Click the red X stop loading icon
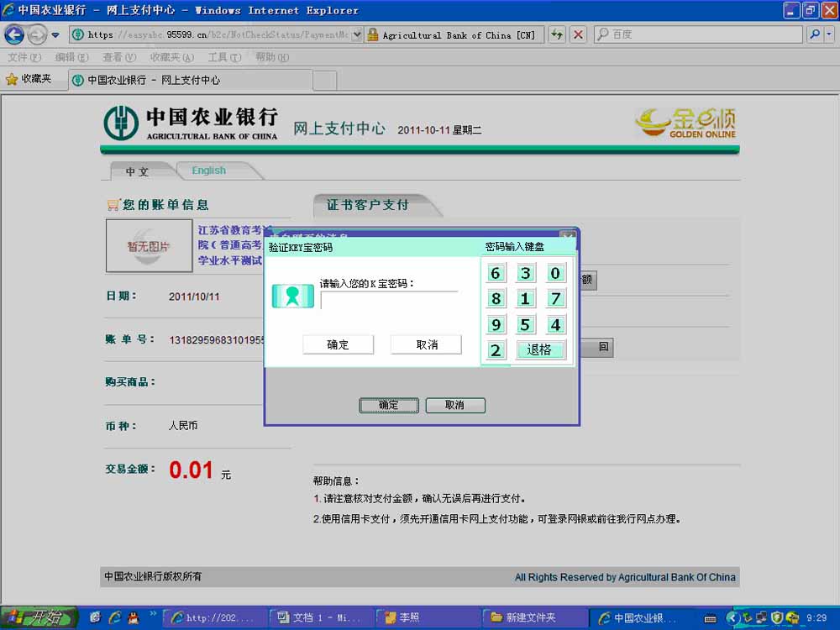 [578, 34]
